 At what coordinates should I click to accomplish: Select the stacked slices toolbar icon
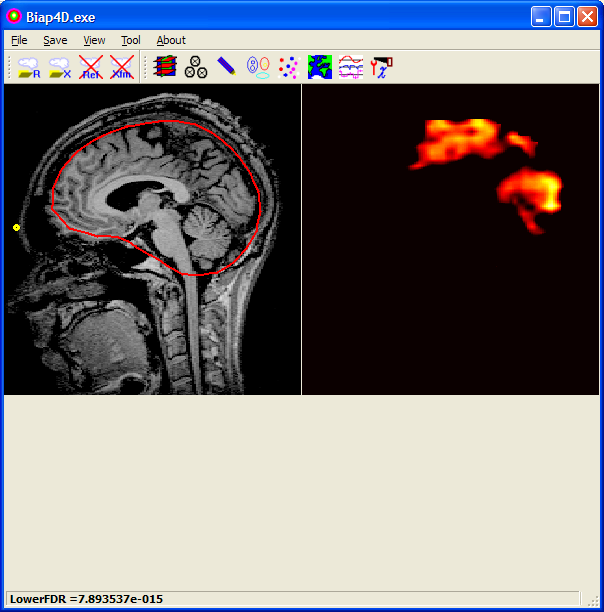pyautogui.click(x=165, y=67)
